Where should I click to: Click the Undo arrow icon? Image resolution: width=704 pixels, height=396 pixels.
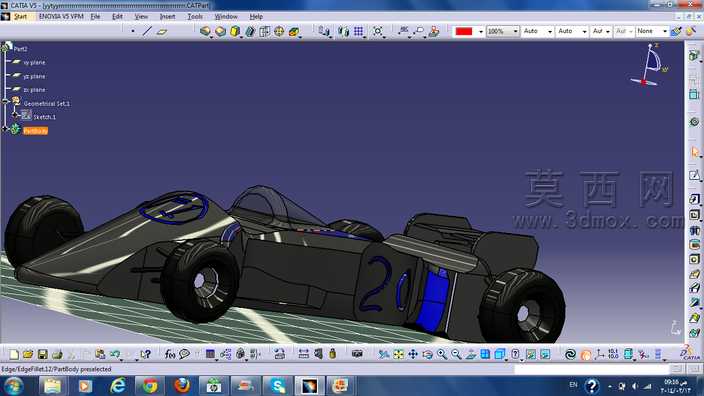[115, 354]
